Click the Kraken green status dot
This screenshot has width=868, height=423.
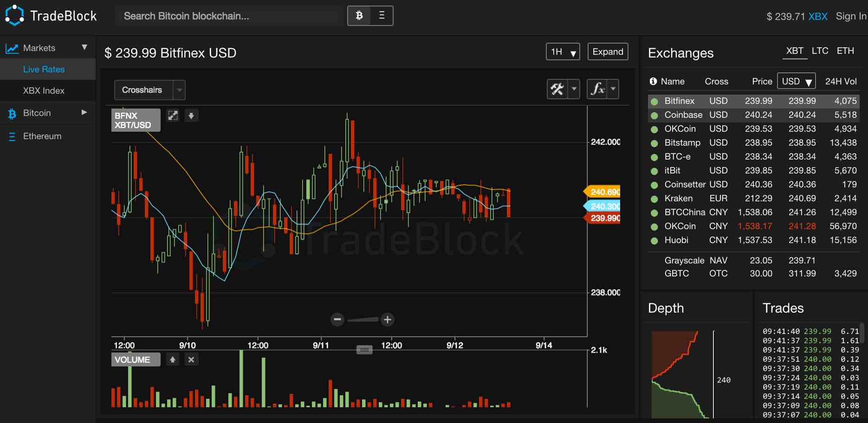pyautogui.click(x=654, y=199)
